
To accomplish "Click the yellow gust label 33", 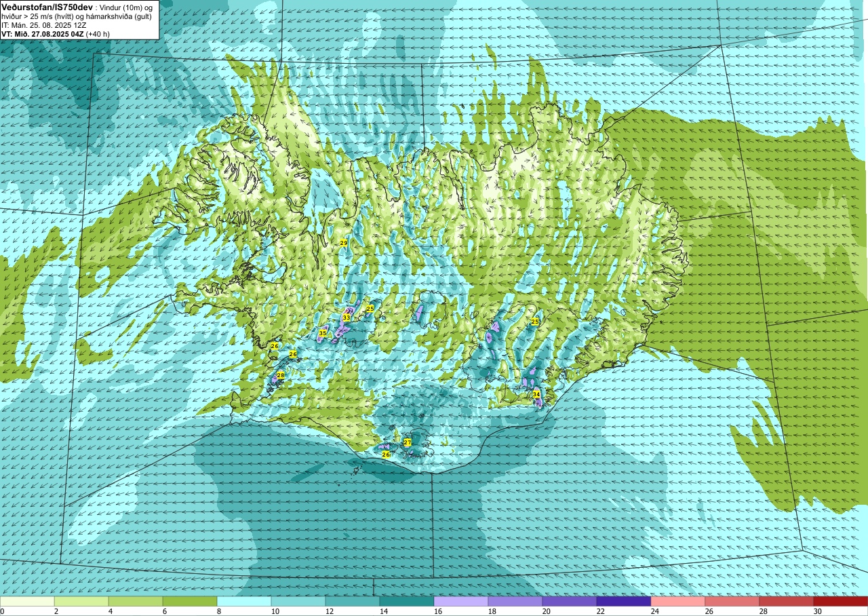I will pyautogui.click(x=347, y=317).
